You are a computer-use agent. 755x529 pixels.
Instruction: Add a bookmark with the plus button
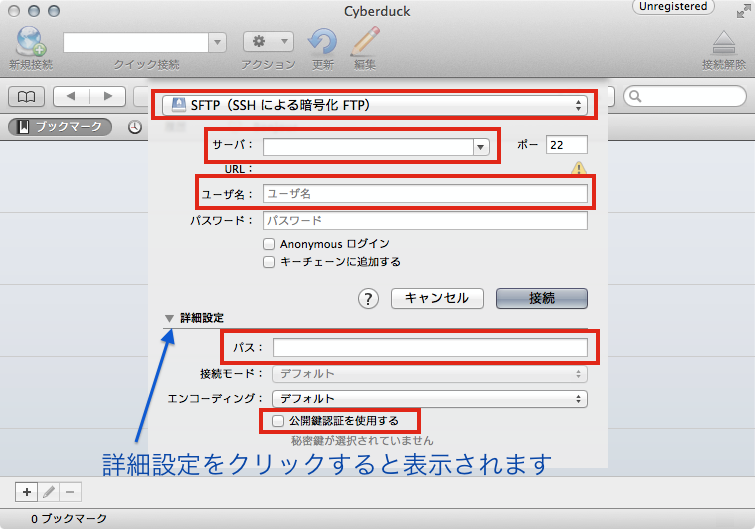[x=26, y=492]
